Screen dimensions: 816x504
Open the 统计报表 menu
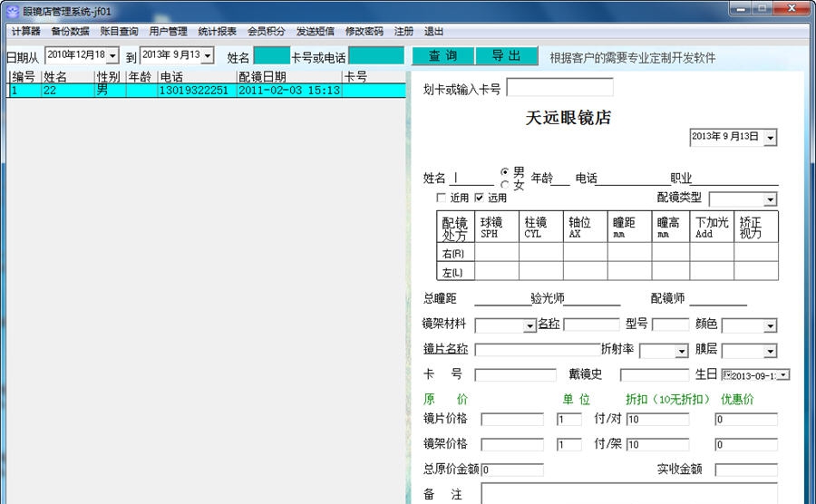coord(217,31)
